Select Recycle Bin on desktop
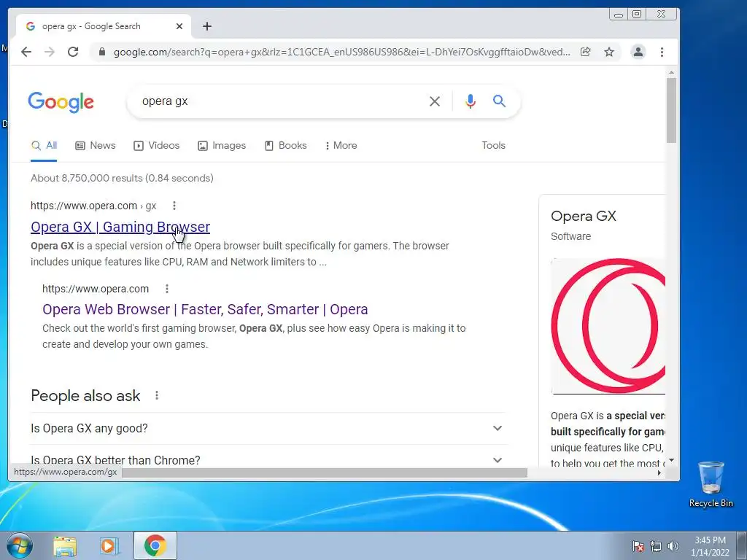This screenshot has height=560, width=747. point(711,484)
